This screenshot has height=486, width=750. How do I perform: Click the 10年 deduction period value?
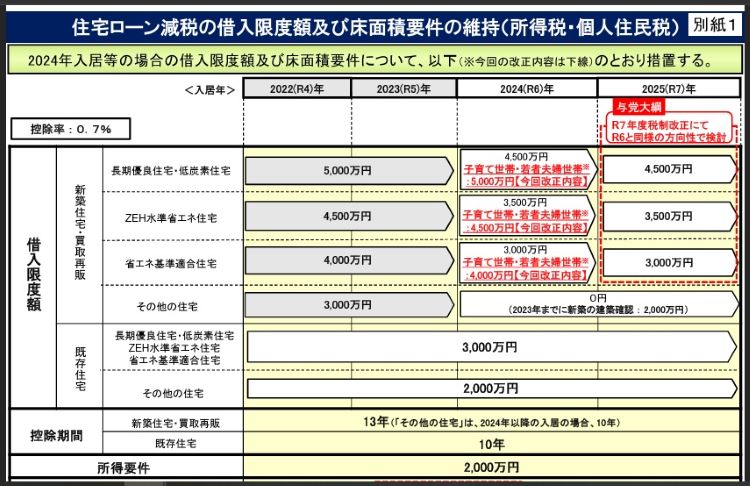click(x=492, y=445)
